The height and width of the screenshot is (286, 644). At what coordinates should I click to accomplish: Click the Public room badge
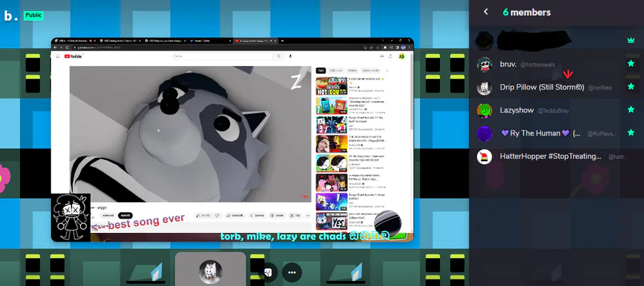pyautogui.click(x=33, y=15)
